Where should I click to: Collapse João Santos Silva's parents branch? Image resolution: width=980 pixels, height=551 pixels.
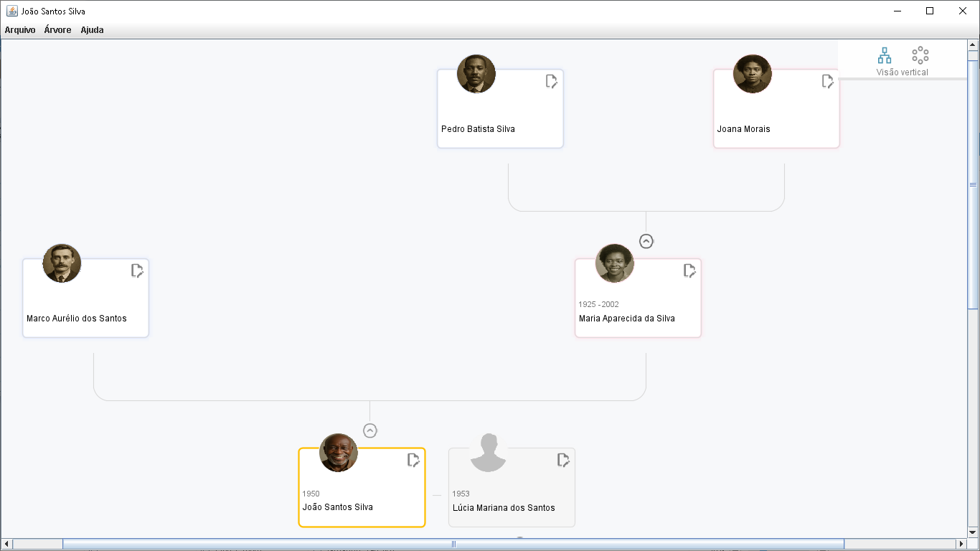pos(369,430)
